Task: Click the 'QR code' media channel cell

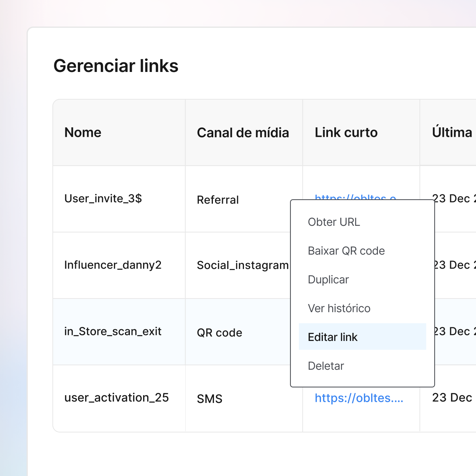Action: [220, 332]
